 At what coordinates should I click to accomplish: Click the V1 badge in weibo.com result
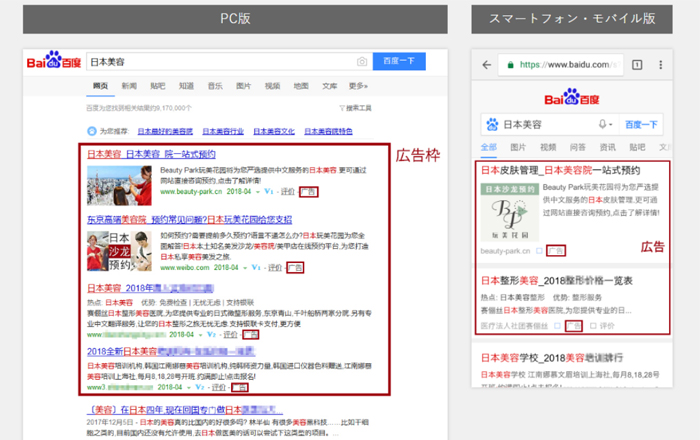point(256,267)
